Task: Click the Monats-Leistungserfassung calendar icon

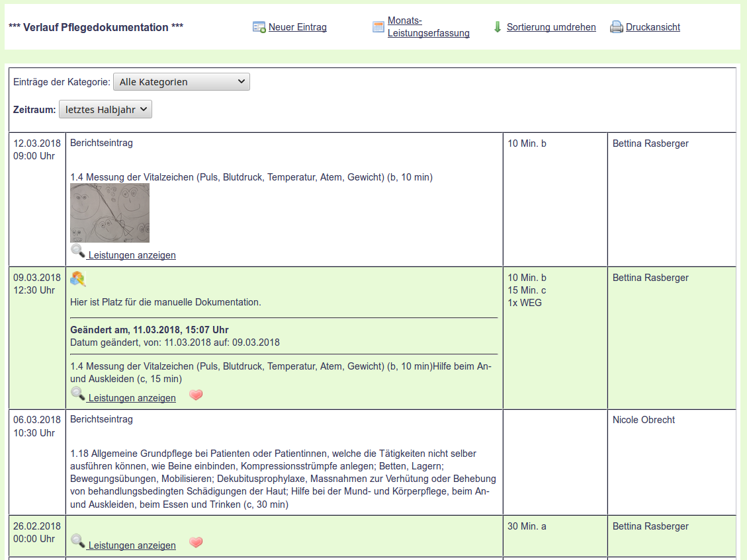Action: pos(378,27)
